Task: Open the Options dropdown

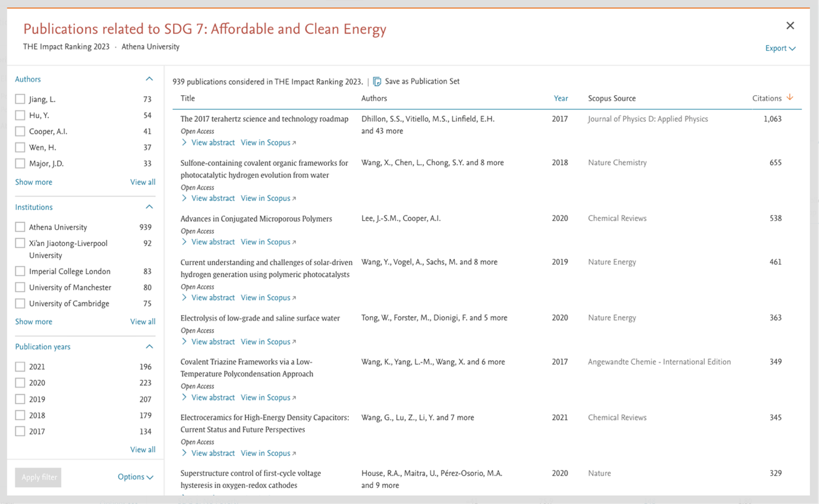Action: [x=136, y=477]
